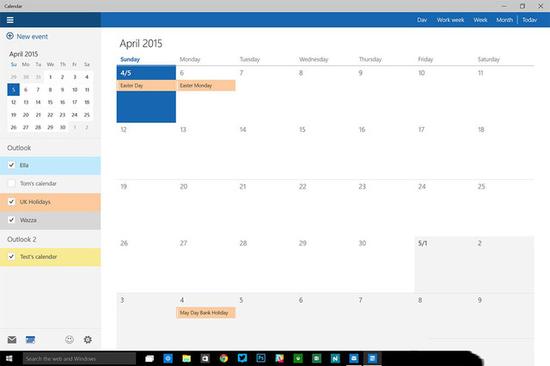This screenshot has width=550, height=366.
Task: Select day 13 in the main month grid
Action: pyautogui.click(x=206, y=151)
